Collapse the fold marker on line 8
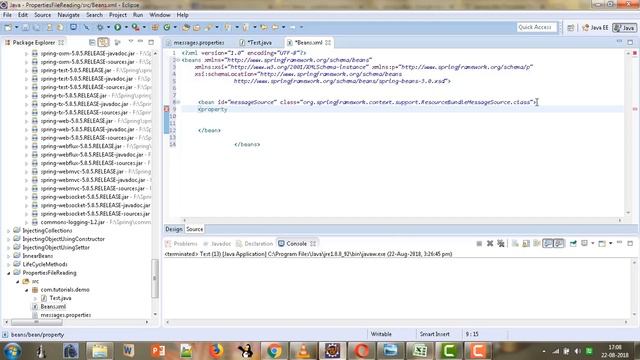Image resolution: width=640 pixels, height=360 pixels. click(x=178, y=102)
